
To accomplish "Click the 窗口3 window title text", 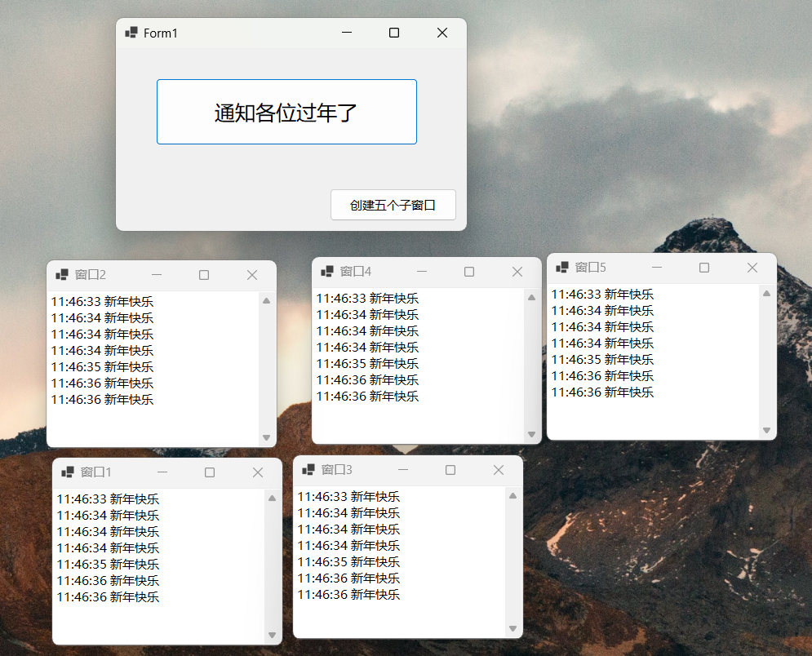I will [336, 470].
